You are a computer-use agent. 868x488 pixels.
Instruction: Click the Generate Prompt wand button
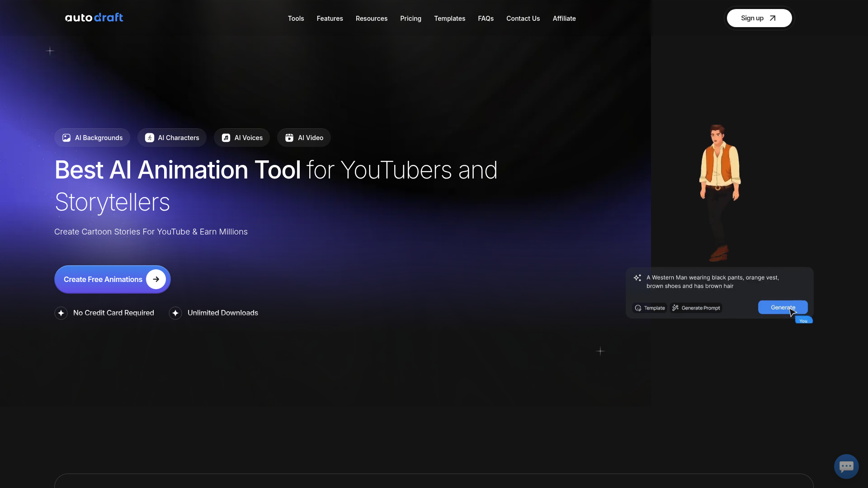[x=696, y=308]
